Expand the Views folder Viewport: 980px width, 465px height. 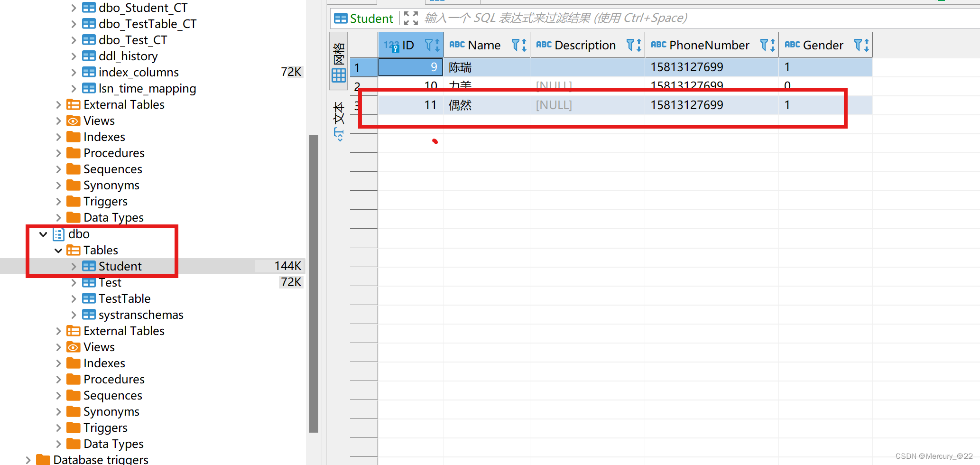point(58,121)
